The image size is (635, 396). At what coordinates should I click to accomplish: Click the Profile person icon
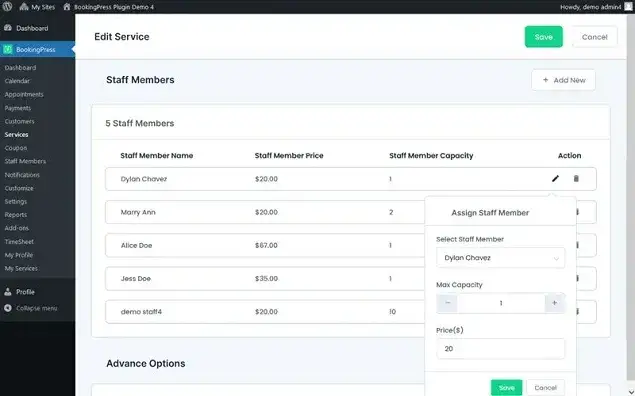(x=8, y=292)
